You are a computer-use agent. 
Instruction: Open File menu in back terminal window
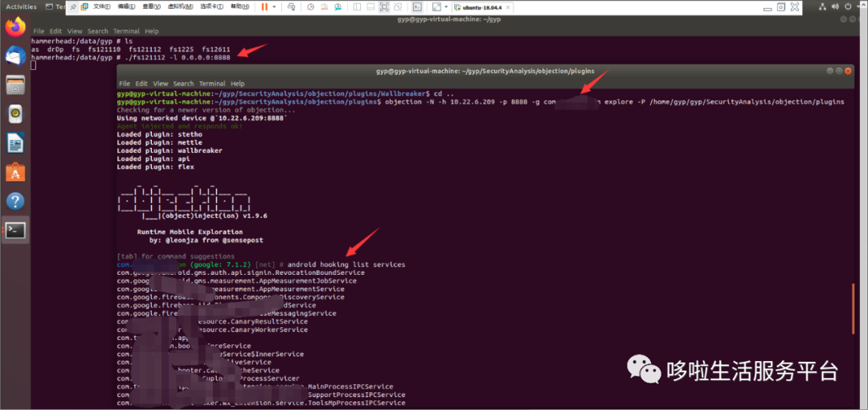(39, 31)
